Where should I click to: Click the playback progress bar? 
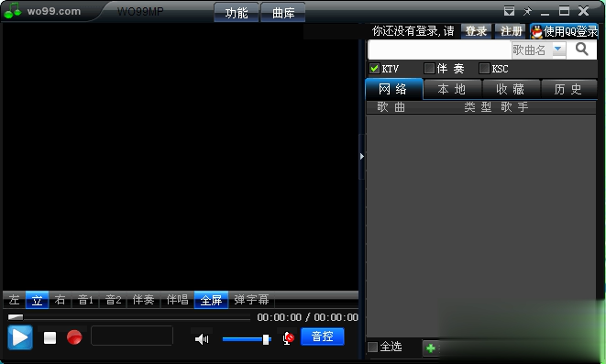[x=129, y=317]
